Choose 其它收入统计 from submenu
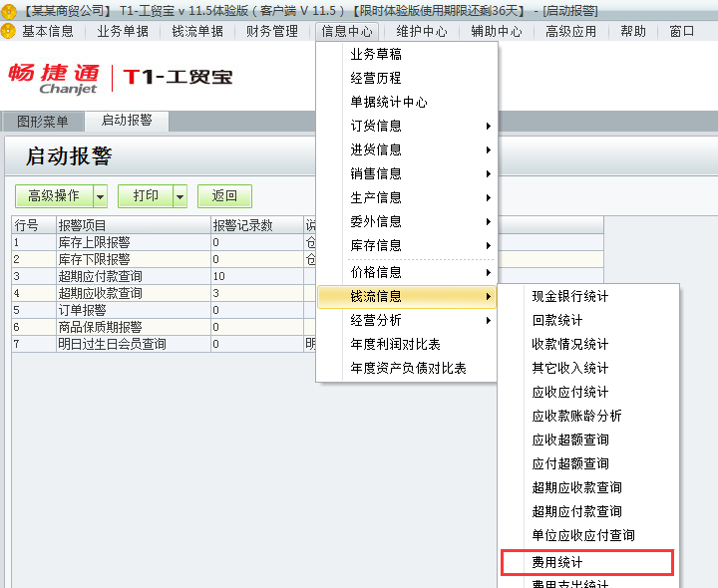This screenshot has height=588, width=718. pyautogui.click(x=589, y=368)
